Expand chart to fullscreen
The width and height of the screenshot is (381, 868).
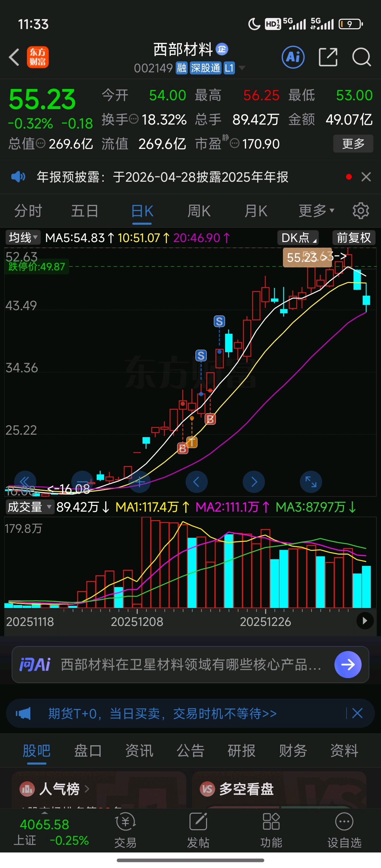[x=311, y=482]
